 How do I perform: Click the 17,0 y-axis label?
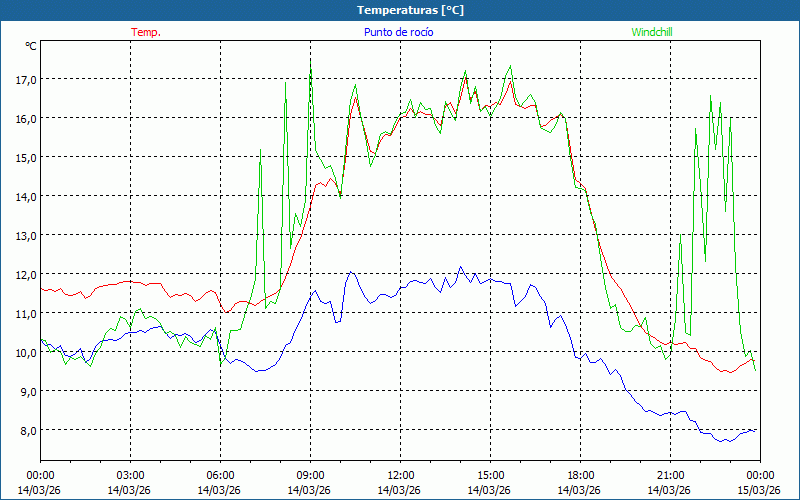(x=24, y=79)
